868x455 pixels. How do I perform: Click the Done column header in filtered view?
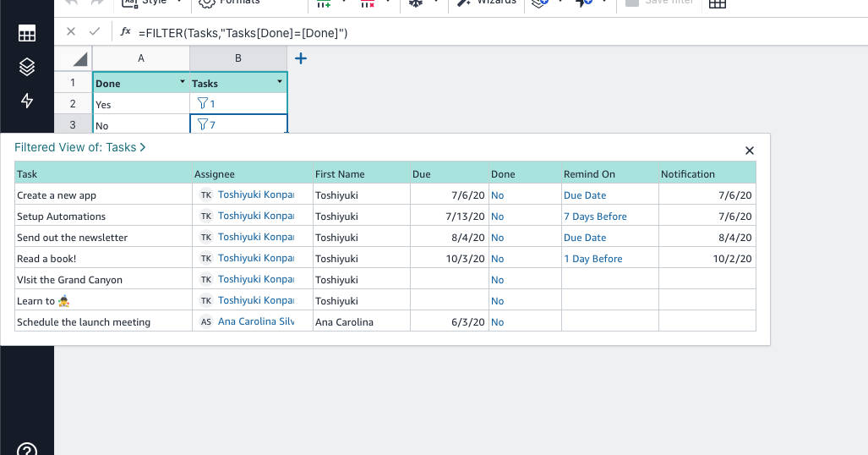tap(525, 173)
